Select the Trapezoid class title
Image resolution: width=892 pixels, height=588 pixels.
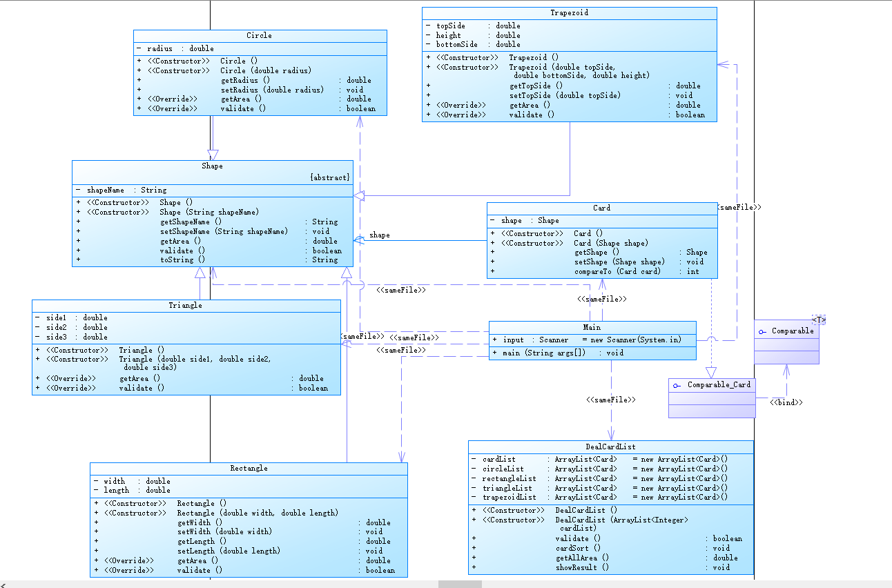tap(570, 13)
